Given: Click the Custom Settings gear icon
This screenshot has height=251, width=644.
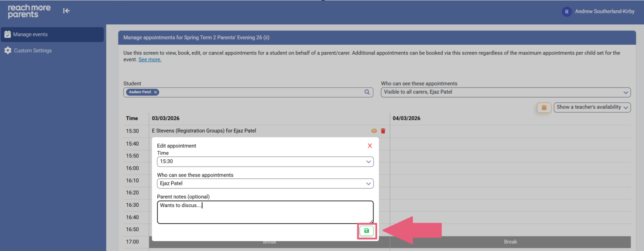Looking at the screenshot, I should tap(8, 50).
